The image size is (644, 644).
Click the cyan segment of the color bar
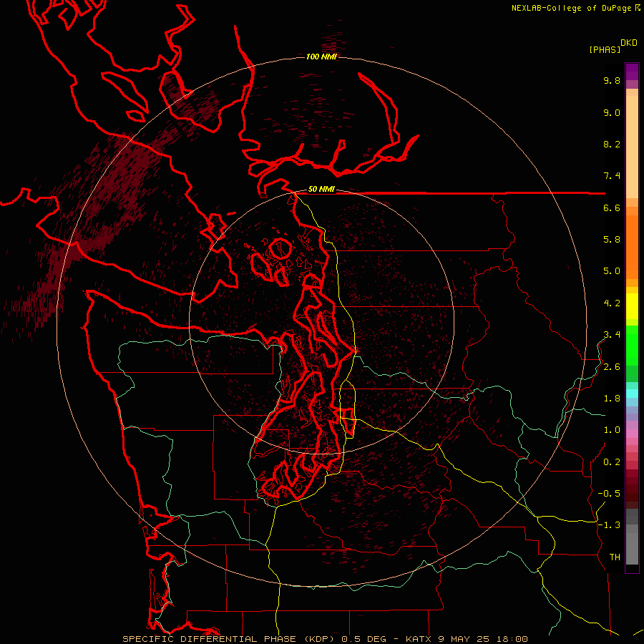tap(632, 393)
